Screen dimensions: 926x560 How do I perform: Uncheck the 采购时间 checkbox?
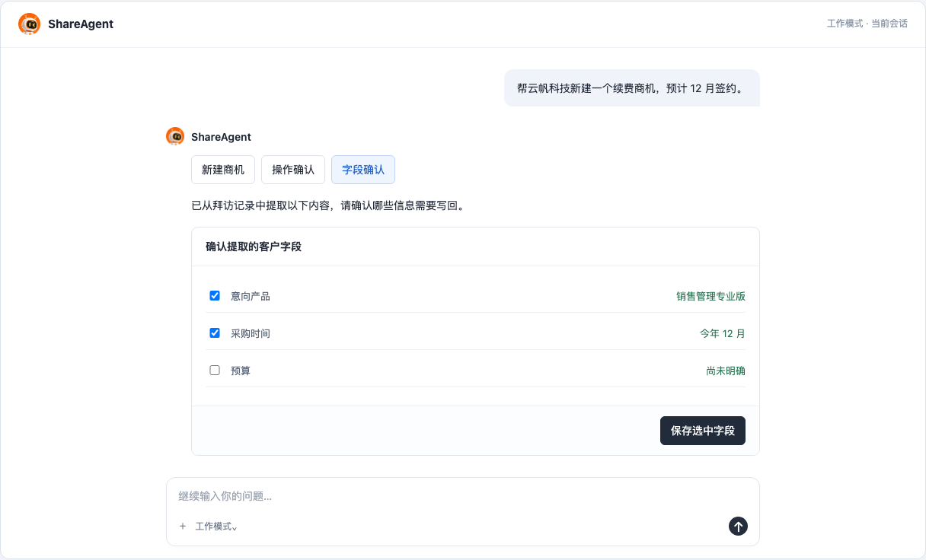[215, 332]
